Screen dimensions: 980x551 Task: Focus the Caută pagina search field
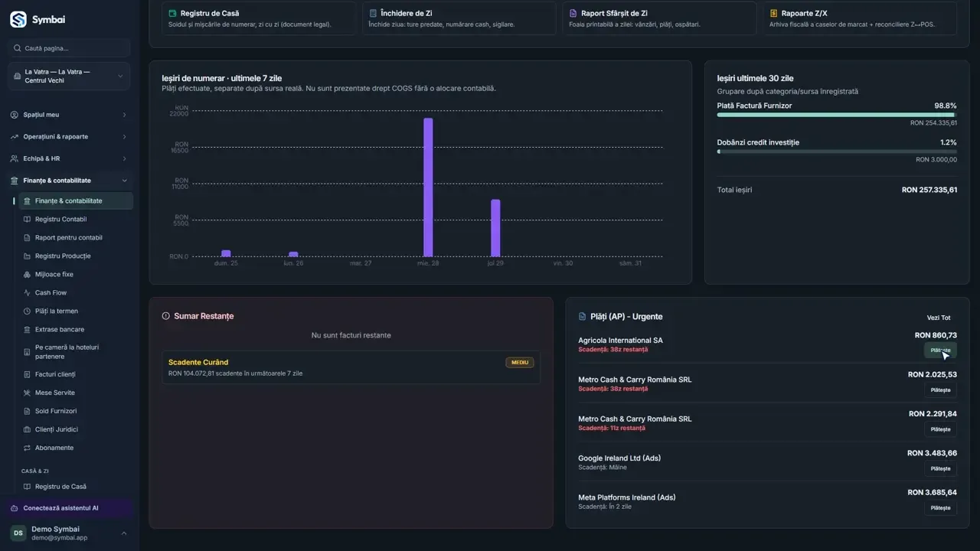click(69, 48)
